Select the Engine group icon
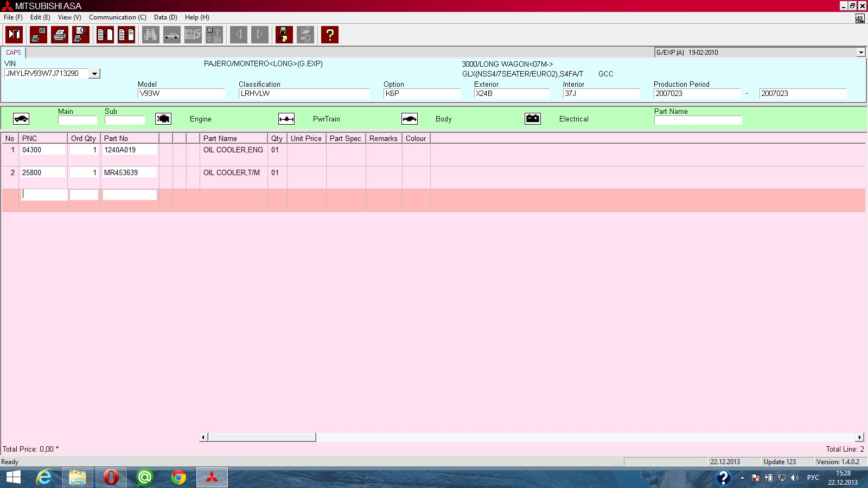This screenshot has width=868, height=488. (163, 119)
